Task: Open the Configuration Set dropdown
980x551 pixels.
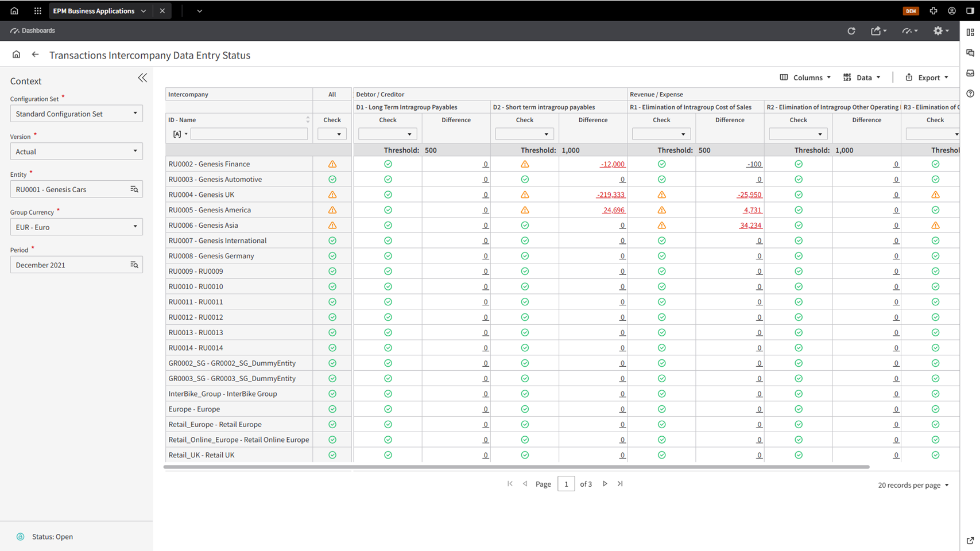Action: tap(76, 114)
